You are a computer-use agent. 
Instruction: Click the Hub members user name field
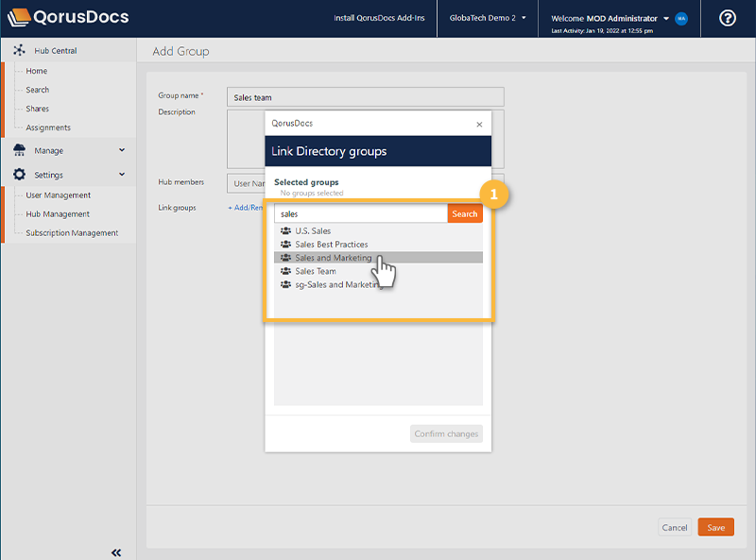pos(246,183)
